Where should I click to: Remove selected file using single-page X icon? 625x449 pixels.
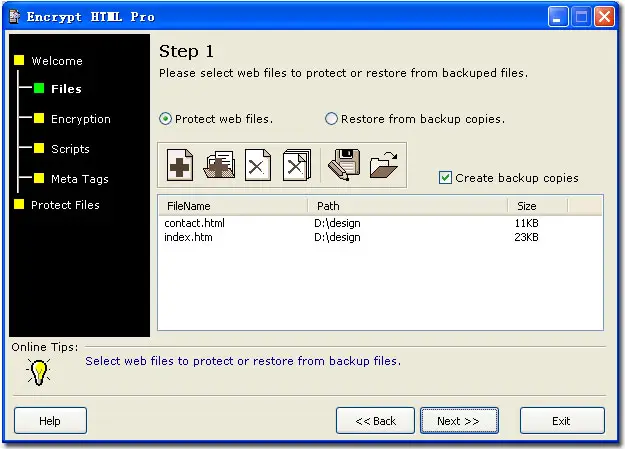click(x=257, y=165)
